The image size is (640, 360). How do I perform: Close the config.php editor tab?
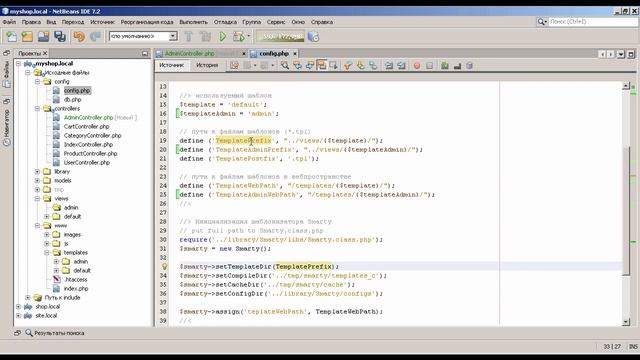[295, 53]
